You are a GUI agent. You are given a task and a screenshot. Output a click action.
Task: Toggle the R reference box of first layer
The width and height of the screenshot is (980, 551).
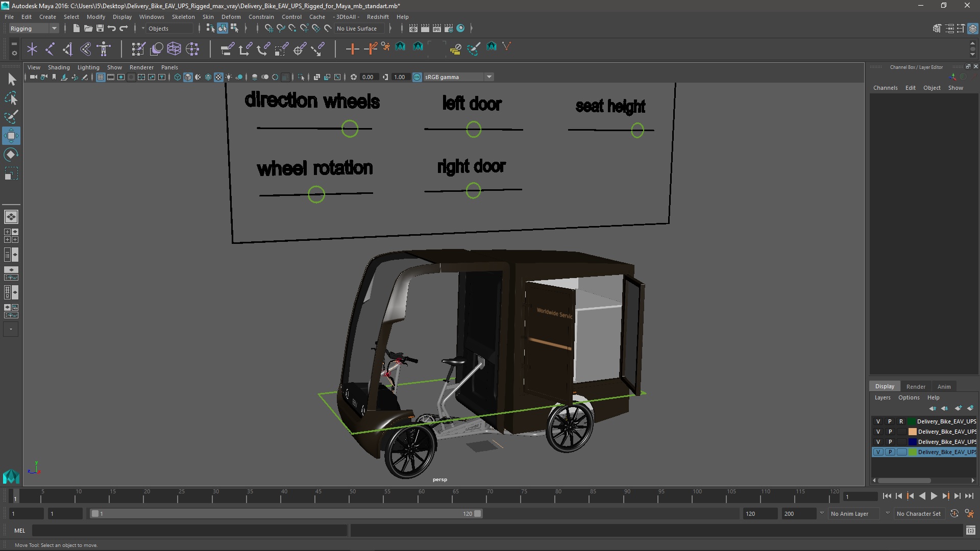coord(901,421)
